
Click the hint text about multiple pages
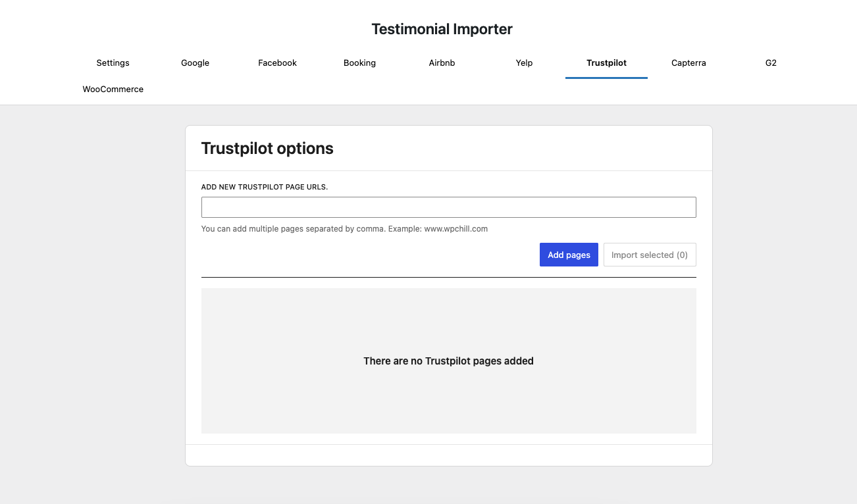coord(344,229)
